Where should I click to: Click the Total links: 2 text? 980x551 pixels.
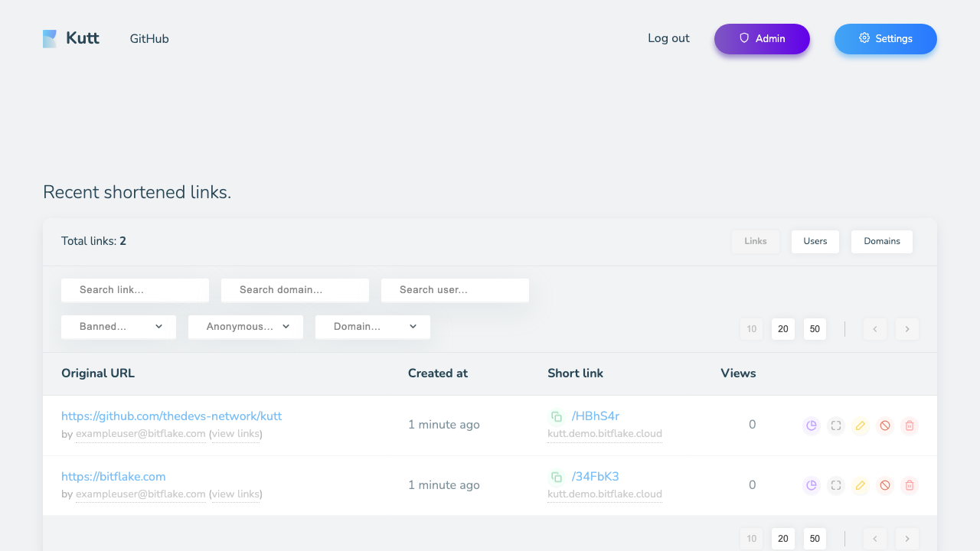pos(93,241)
